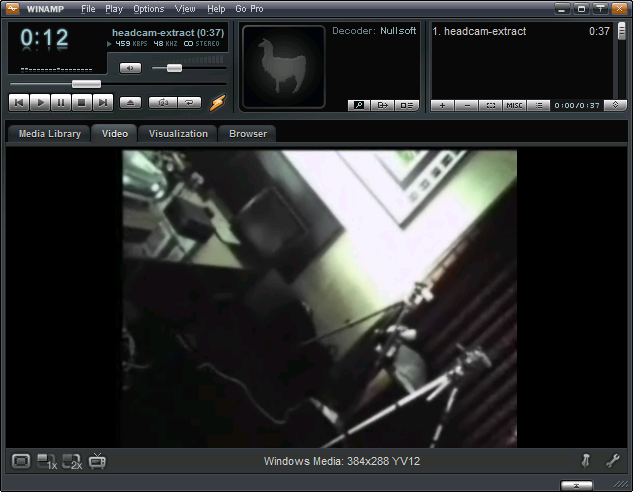
Task: Switch to the Media Library tab
Action: pyautogui.click(x=50, y=134)
